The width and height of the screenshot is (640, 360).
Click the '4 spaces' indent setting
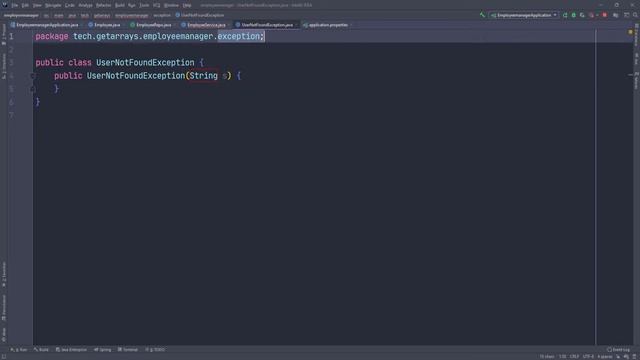(x=604, y=357)
